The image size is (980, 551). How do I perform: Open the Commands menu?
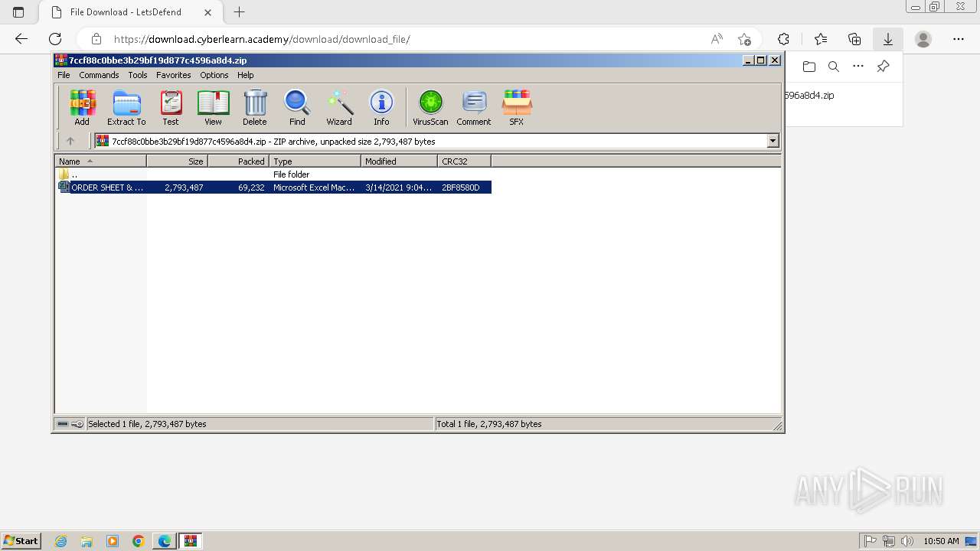(99, 75)
